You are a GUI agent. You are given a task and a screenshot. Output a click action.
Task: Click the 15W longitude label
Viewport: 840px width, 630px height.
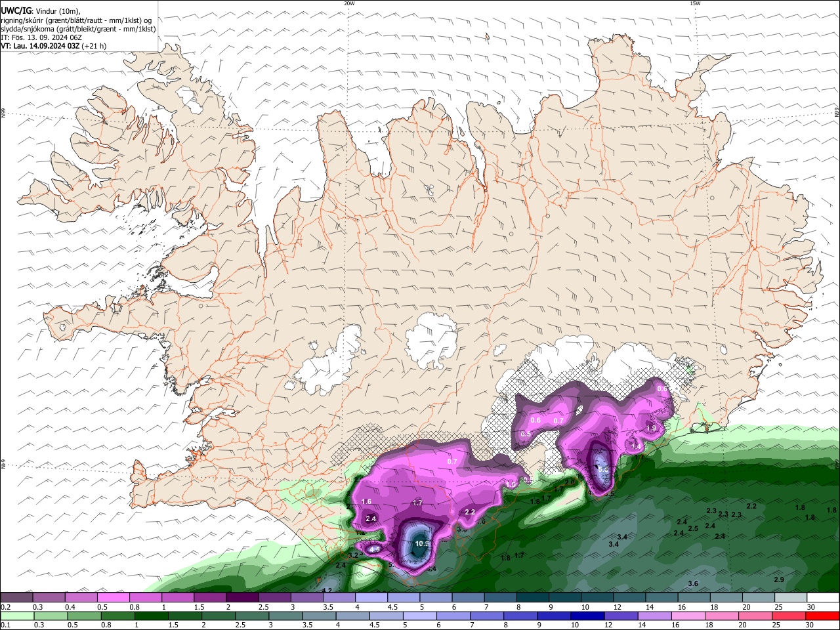[695, 3]
